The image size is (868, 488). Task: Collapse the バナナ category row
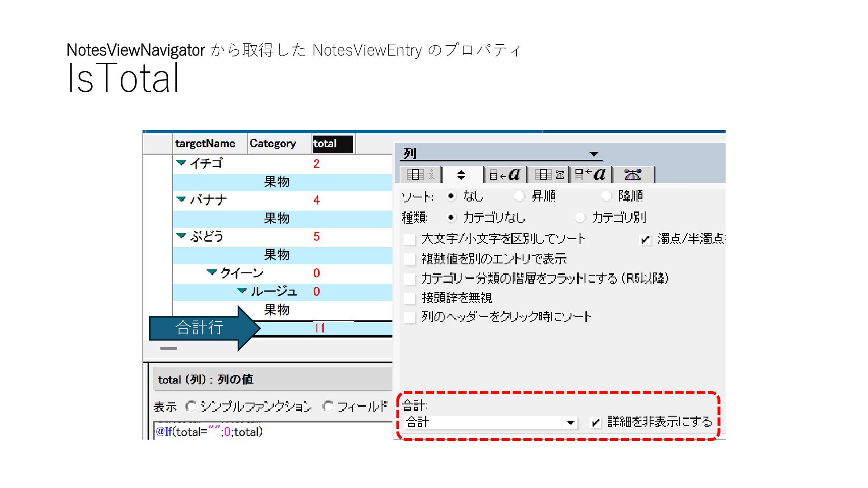pos(181,199)
